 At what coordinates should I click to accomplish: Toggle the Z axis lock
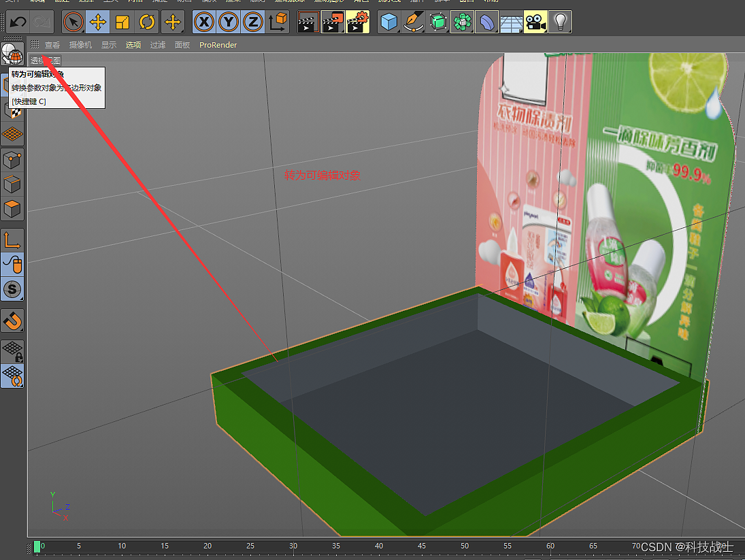pos(253,22)
